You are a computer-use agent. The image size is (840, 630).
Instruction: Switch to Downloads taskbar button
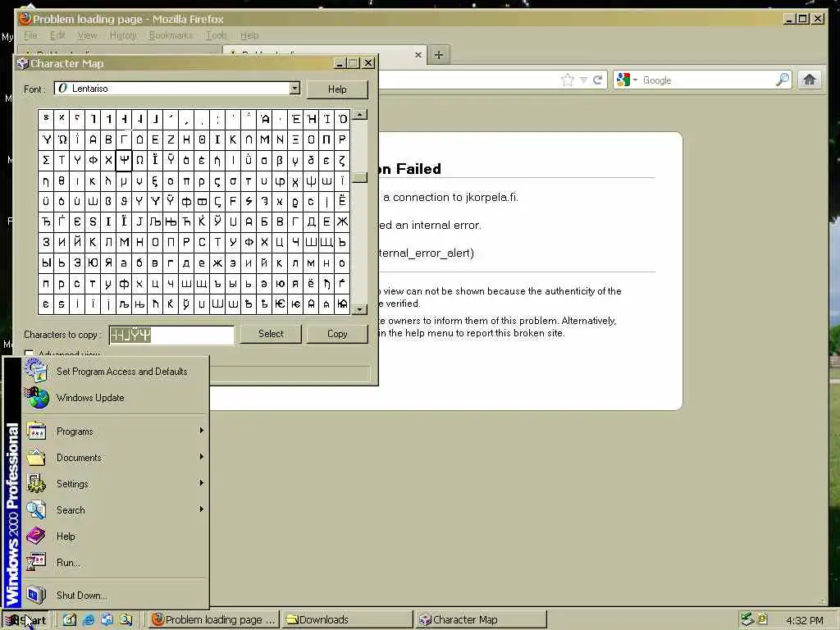[x=347, y=620]
